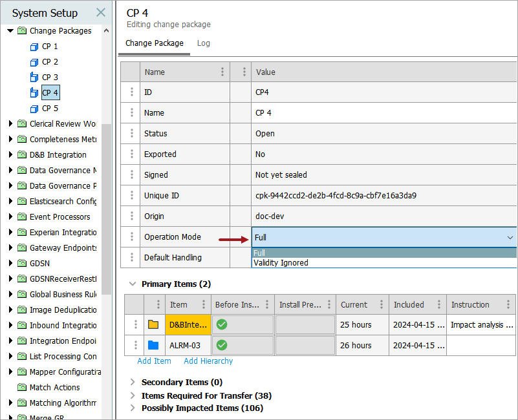Click green check status for ALRM-03 row
Viewport: 518px width, 420px height.
[x=222, y=345]
